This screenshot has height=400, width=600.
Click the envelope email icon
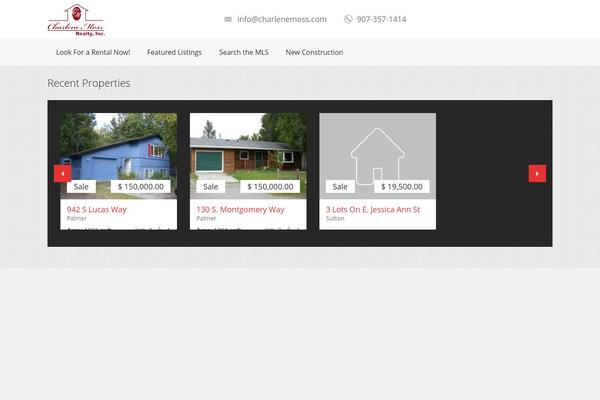click(x=228, y=19)
